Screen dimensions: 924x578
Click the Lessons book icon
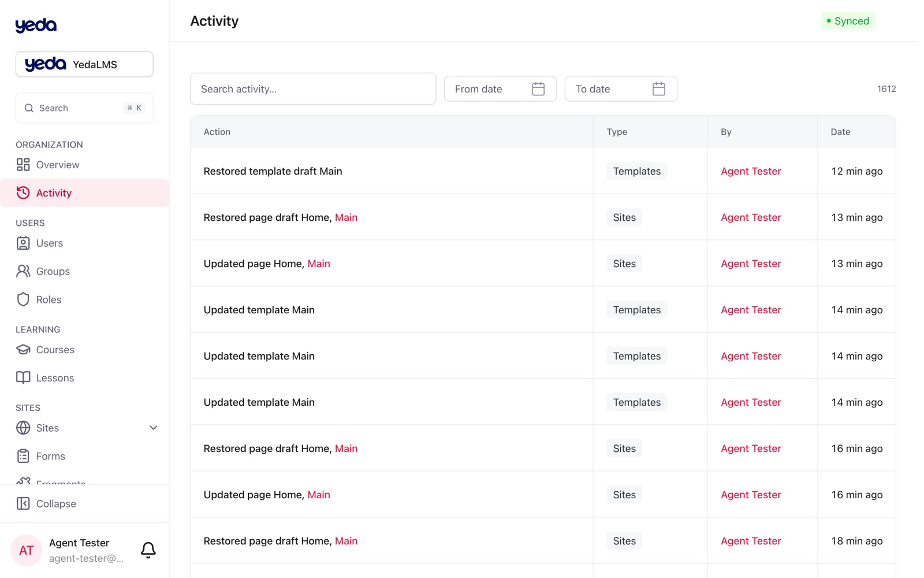click(x=23, y=378)
